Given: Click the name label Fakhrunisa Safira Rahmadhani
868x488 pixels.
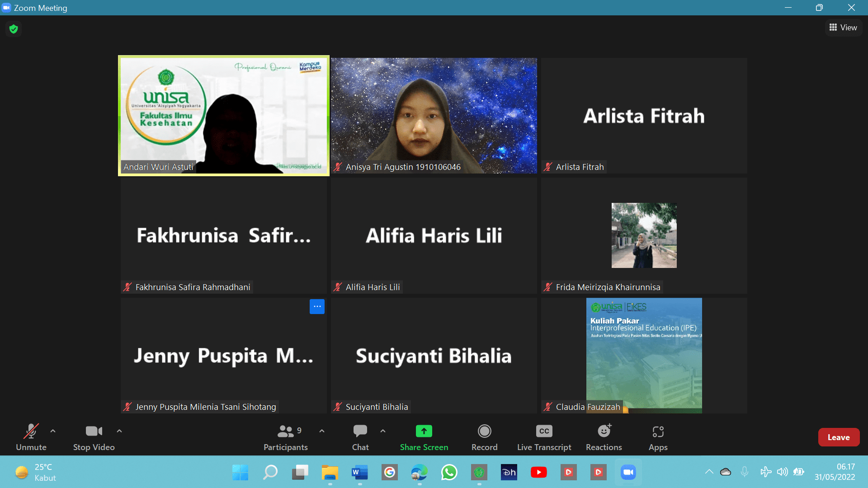Looking at the screenshot, I should click(193, 287).
